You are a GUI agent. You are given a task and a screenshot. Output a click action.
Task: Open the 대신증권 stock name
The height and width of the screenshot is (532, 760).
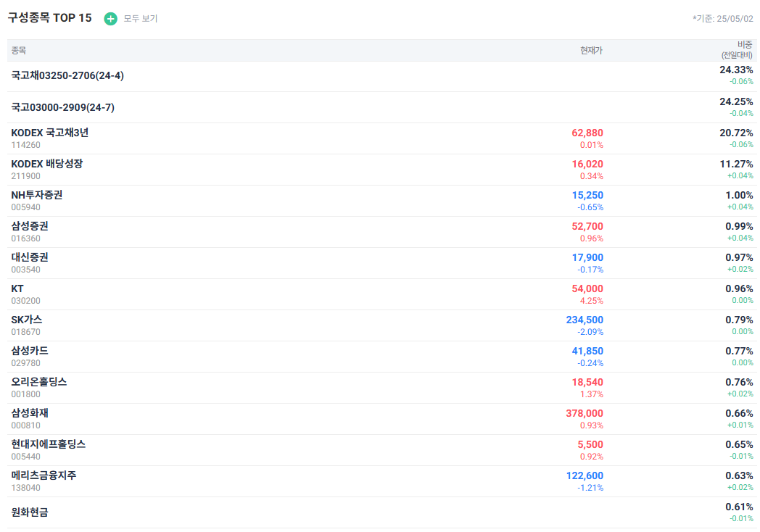pyautogui.click(x=30, y=257)
